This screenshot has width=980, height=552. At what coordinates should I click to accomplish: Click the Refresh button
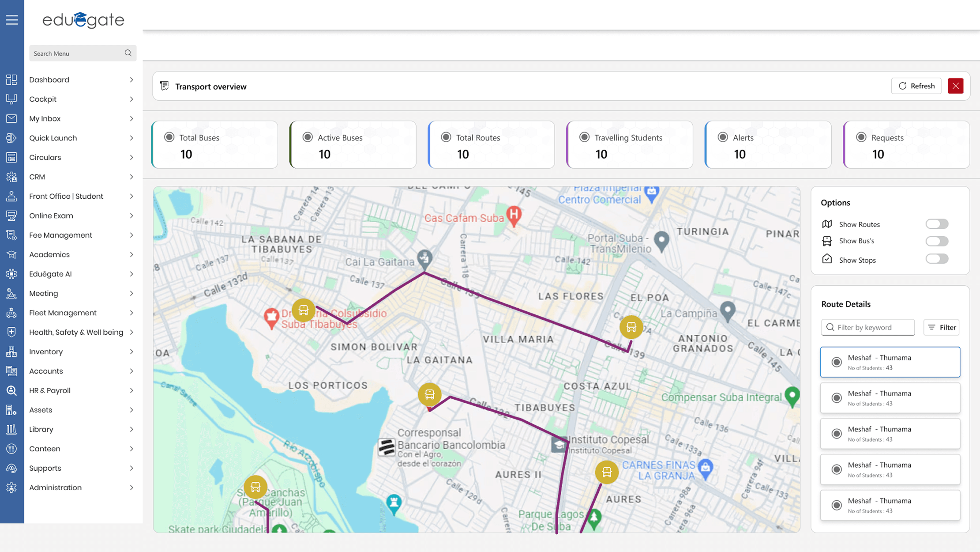pos(916,86)
